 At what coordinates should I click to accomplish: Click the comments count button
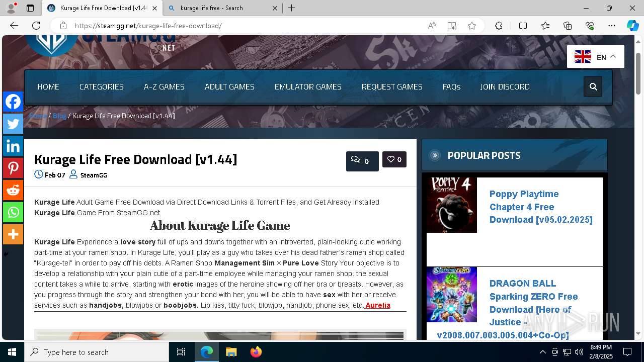point(362,161)
